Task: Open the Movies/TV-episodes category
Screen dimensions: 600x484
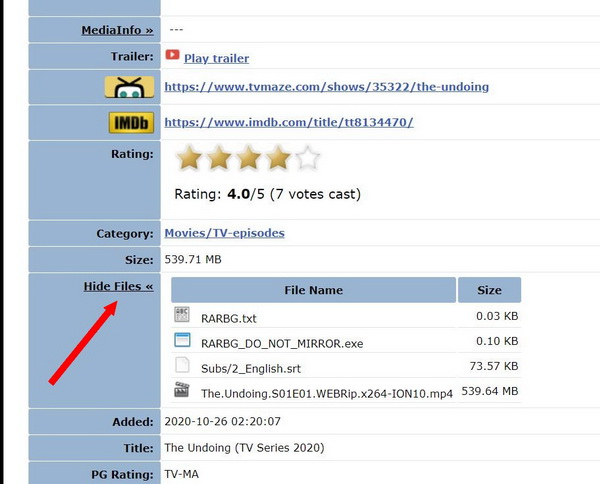Action: point(224,233)
